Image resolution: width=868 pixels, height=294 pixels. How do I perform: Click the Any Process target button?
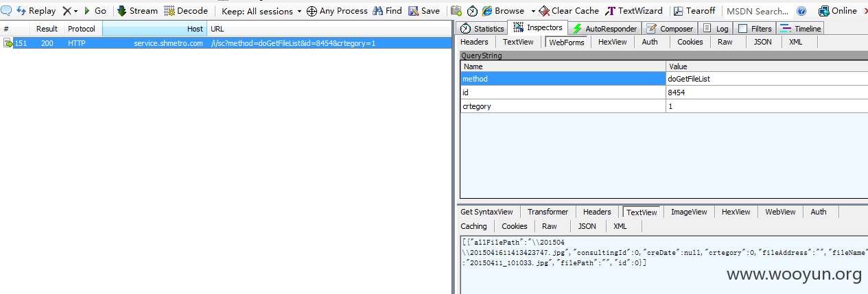338,11
